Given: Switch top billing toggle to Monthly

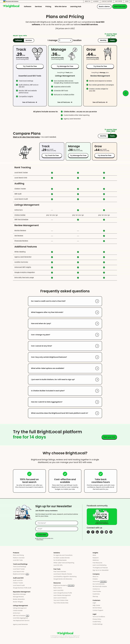Looking at the screenshot, I should tap(103, 40).
